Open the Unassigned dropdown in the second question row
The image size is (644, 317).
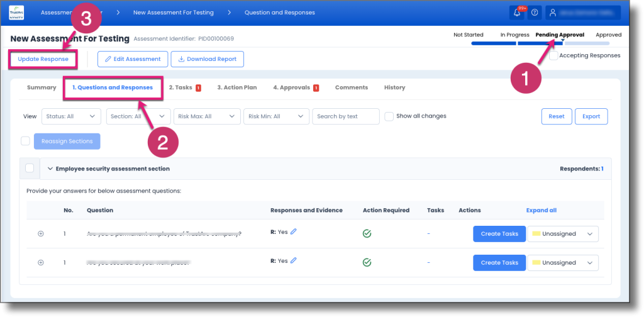point(563,263)
